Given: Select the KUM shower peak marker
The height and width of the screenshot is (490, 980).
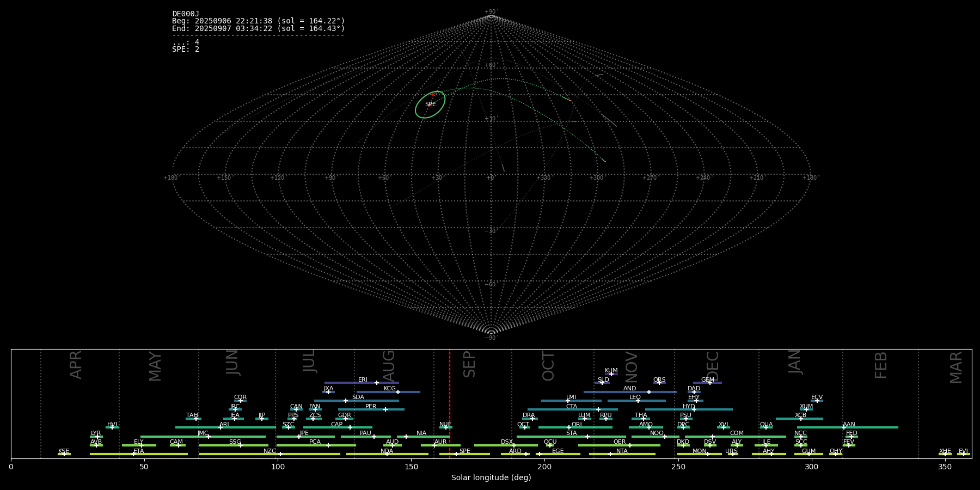Looking at the screenshot, I should (x=611, y=374).
